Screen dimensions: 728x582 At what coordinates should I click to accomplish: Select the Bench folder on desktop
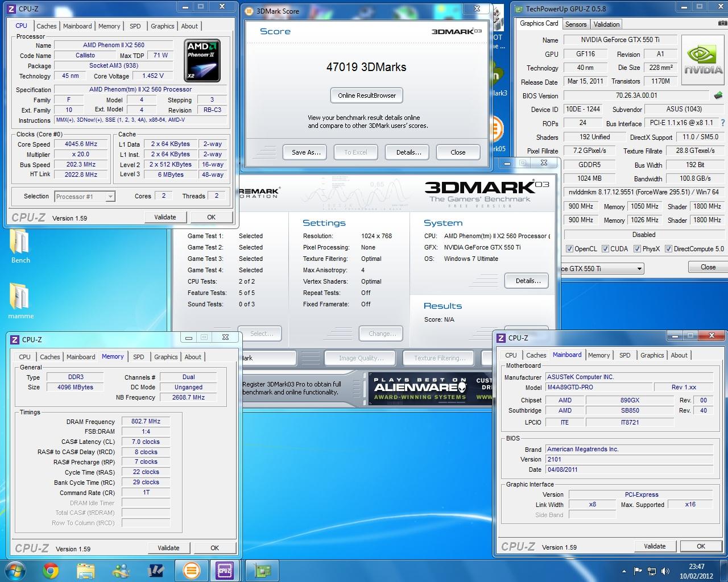20,246
